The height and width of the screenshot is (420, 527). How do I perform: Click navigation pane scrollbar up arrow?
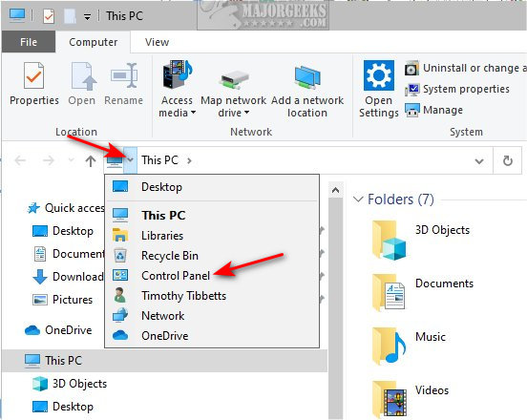[x=335, y=190]
